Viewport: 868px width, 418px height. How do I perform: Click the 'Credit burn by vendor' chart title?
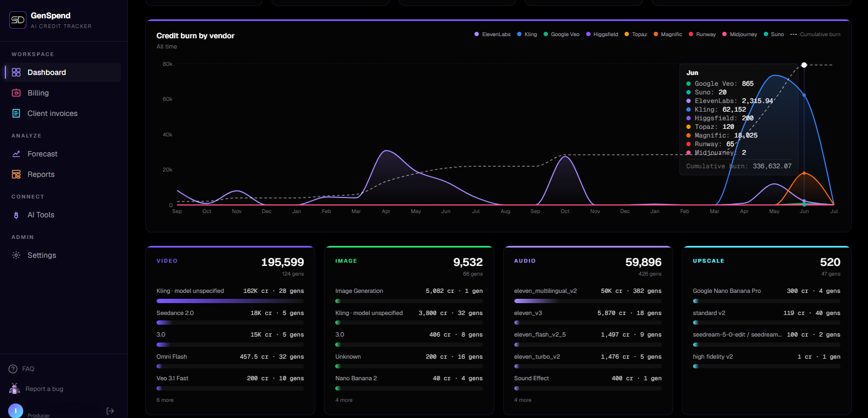pos(195,36)
